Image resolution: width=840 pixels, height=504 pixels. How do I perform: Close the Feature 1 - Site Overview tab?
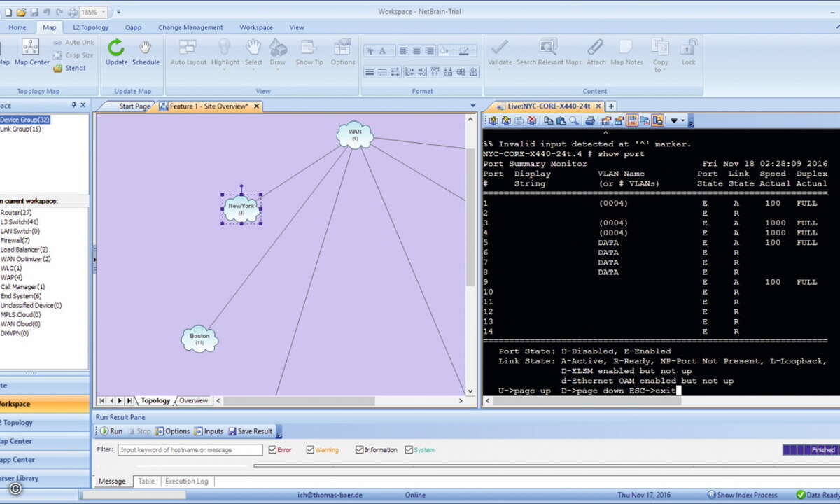tap(256, 106)
